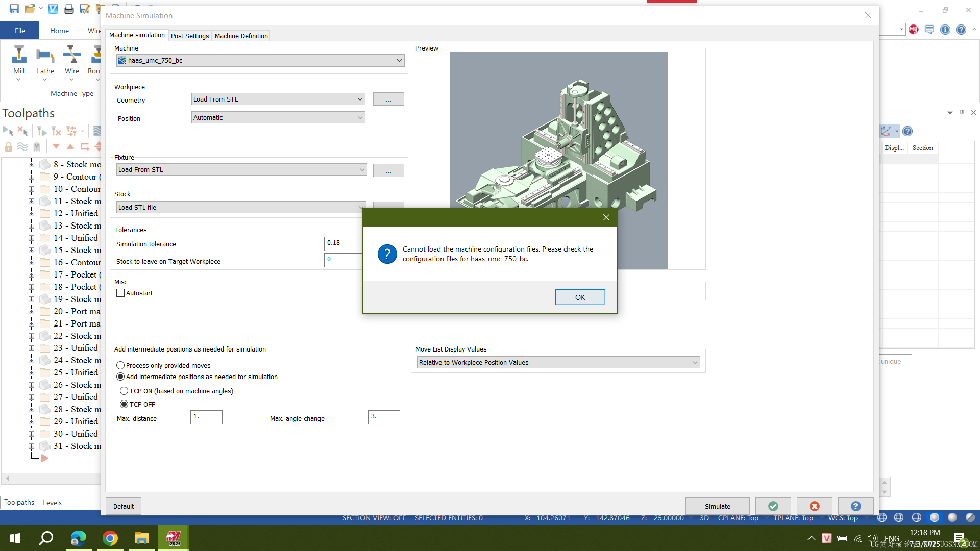The height and width of the screenshot is (551, 980).
Task: Open the Fixture Load From STL dropdown
Action: pyautogui.click(x=241, y=169)
